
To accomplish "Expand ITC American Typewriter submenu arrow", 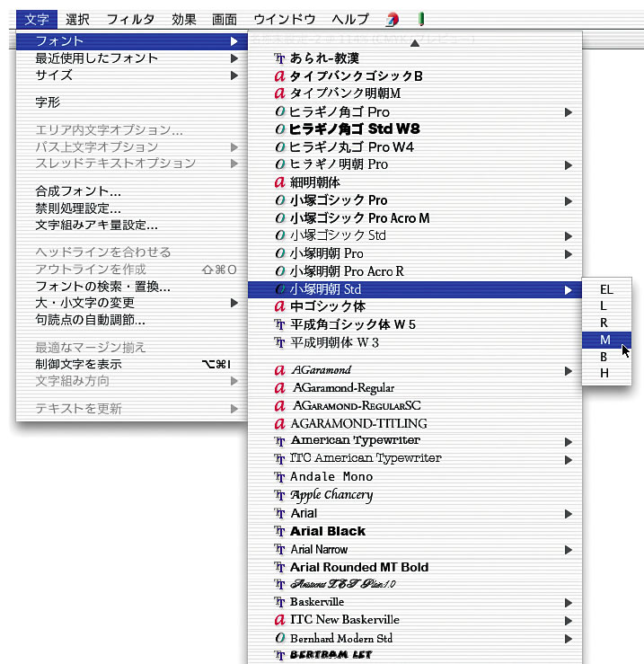I will click(569, 460).
